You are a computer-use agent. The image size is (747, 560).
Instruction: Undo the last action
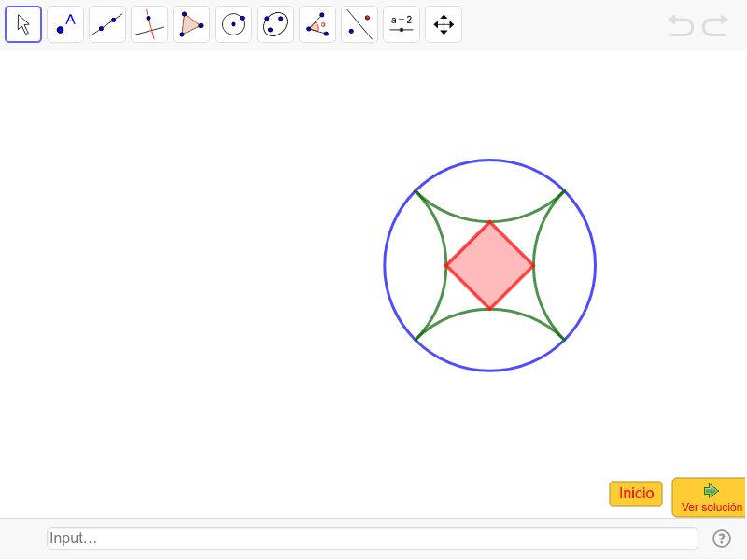[x=681, y=25]
